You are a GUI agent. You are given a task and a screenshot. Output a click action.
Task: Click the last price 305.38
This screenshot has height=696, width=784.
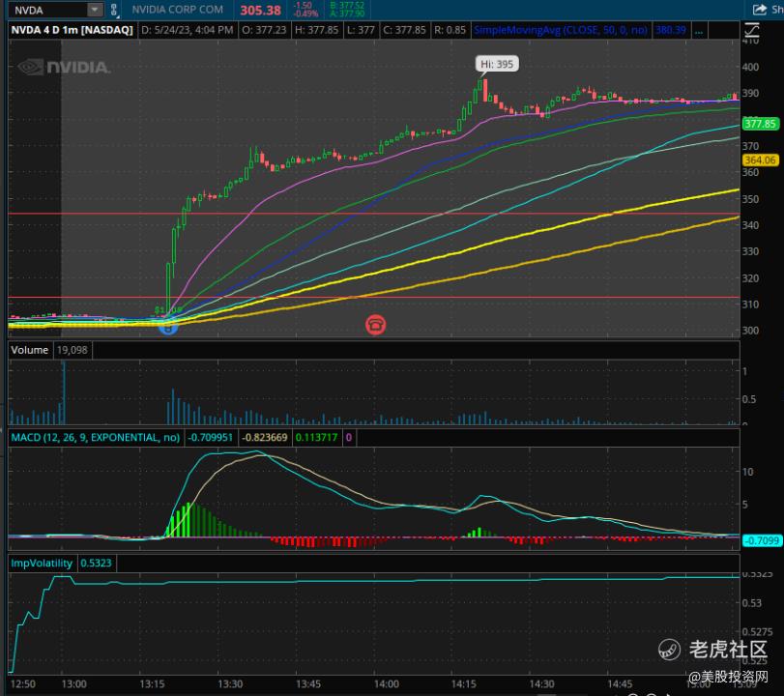tap(260, 11)
